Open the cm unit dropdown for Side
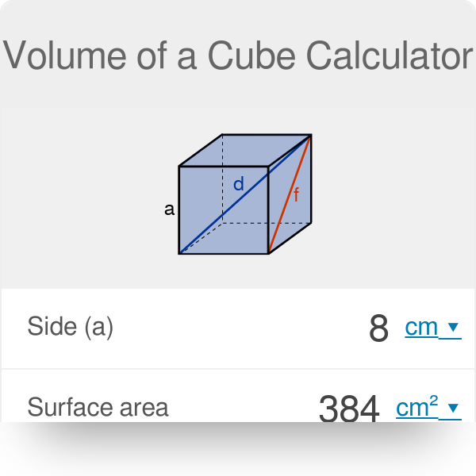Image resolution: width=476 pixels, height=476 pixels. point(422,327)
